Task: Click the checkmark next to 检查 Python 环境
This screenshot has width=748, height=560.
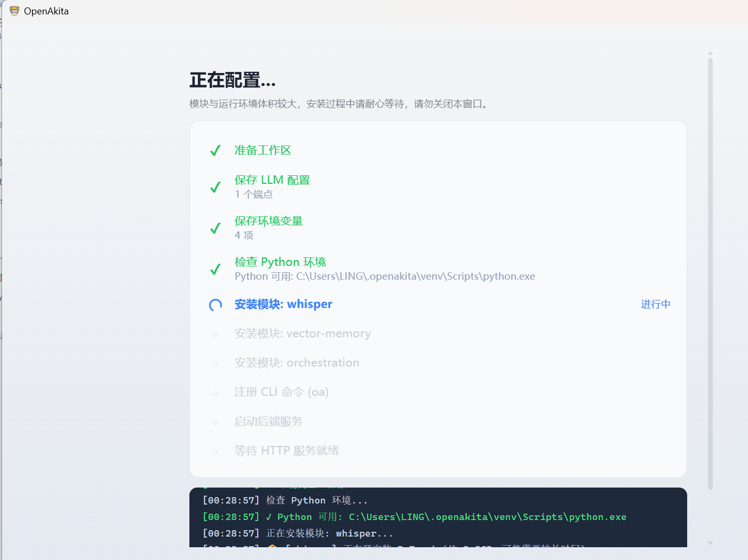Action: 215,269
